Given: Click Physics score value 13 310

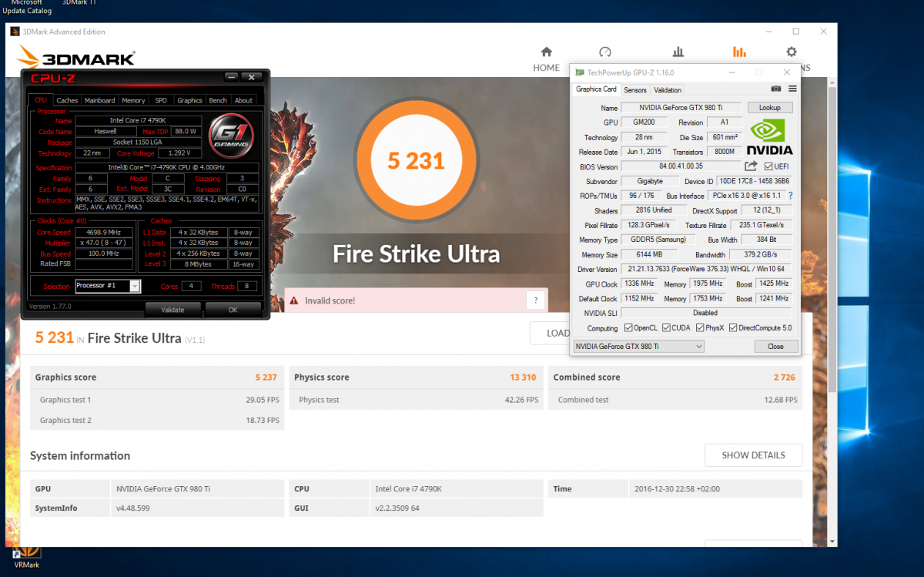Looking at the screenshot, I should 522,377.
